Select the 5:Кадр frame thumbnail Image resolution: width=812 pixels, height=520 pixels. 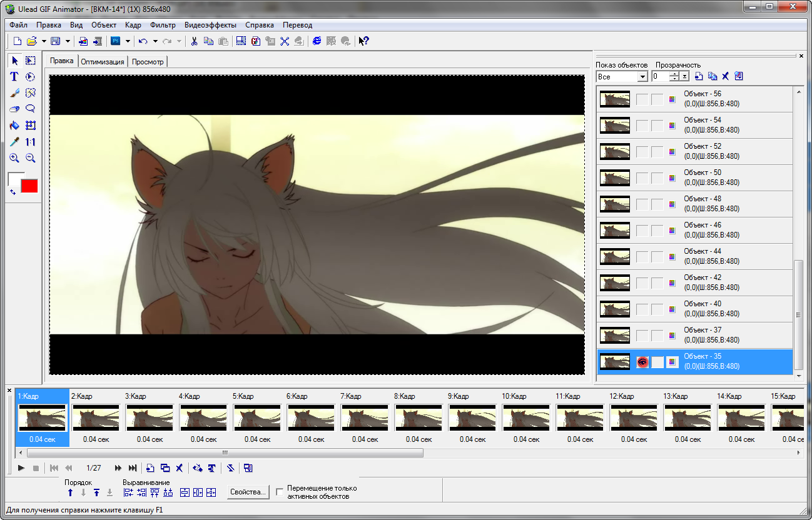tap(256, 417)
